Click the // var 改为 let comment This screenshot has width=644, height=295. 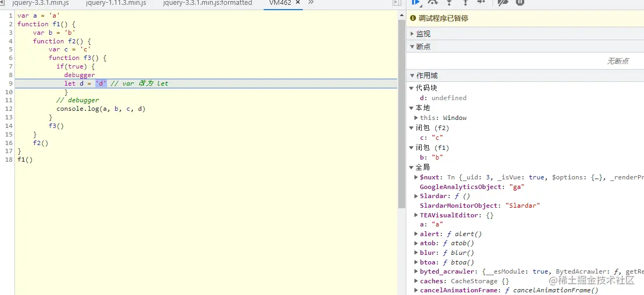(x=140, y=84)
